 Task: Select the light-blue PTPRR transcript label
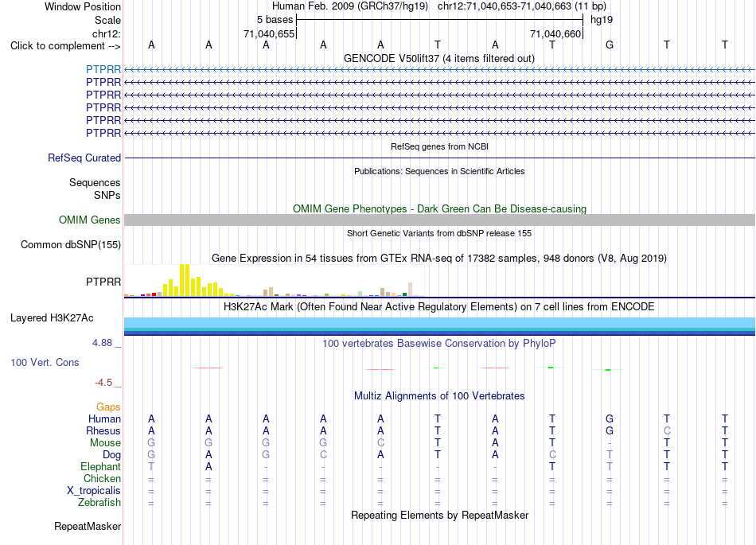103,69
